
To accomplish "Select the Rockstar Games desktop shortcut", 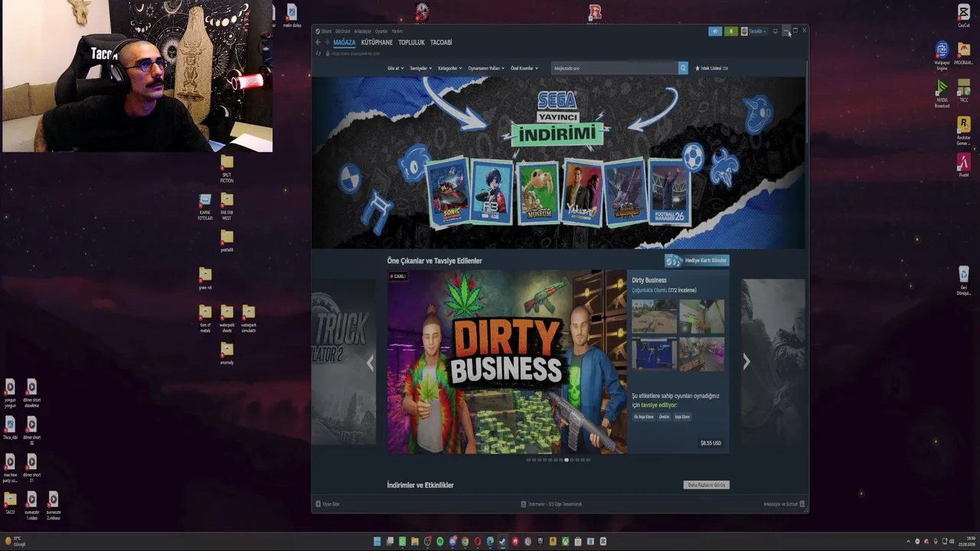I will (x=964, y=131).
